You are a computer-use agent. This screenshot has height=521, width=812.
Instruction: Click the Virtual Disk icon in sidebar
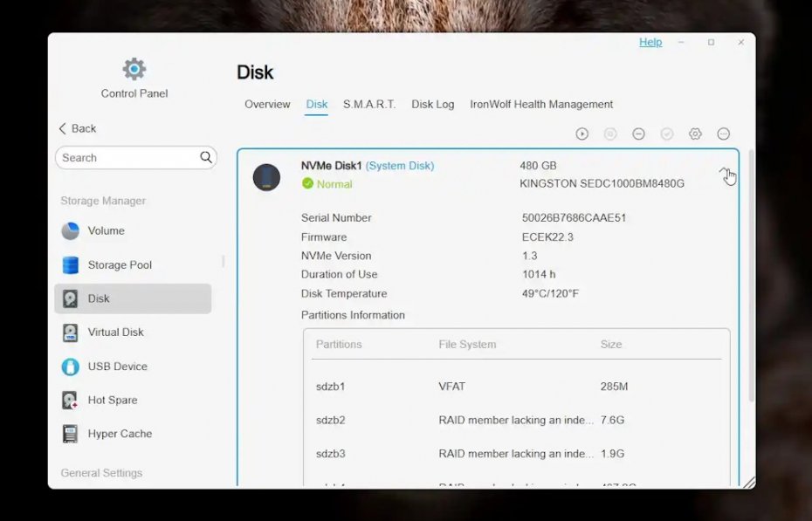[x=70, y=332]
